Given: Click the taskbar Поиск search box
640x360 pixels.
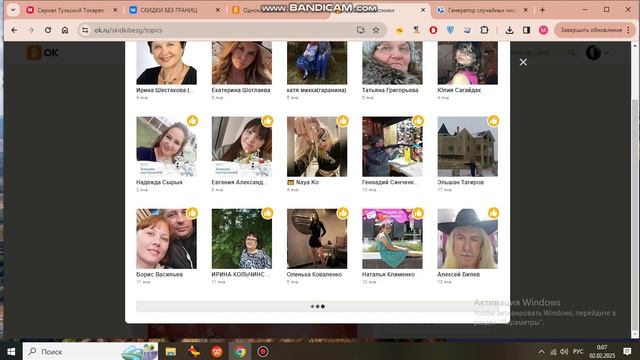Looking at the screenshot, I should pyautogui.click(x=91, y=351).
